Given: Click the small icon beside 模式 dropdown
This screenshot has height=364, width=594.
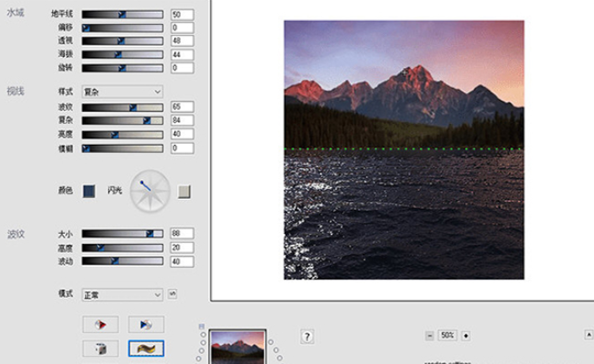Looking at the screenshot, I should 173,294.
